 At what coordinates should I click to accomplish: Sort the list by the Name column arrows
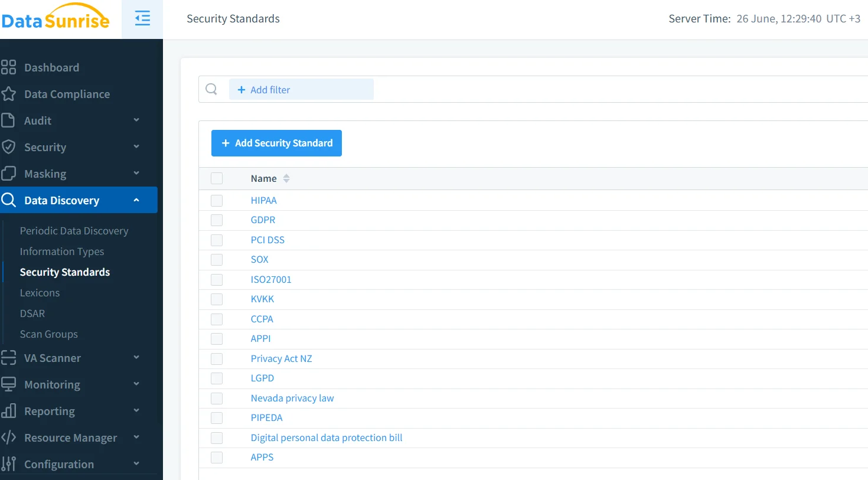coord(286,178)
